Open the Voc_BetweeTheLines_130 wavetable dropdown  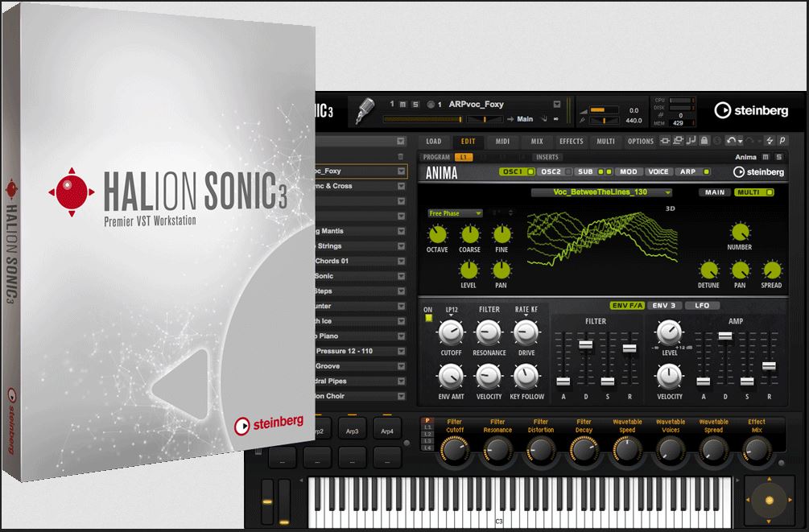tap(601, 192)
